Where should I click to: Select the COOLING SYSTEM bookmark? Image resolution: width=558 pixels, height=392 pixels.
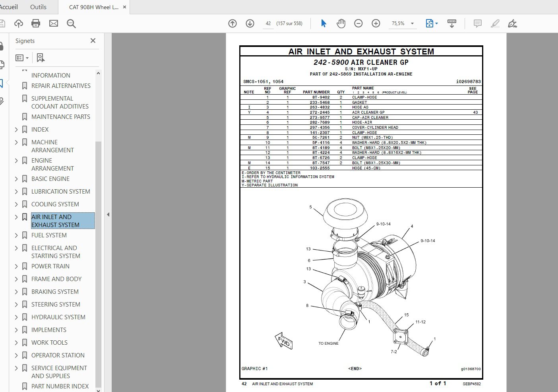click(55, 204)
